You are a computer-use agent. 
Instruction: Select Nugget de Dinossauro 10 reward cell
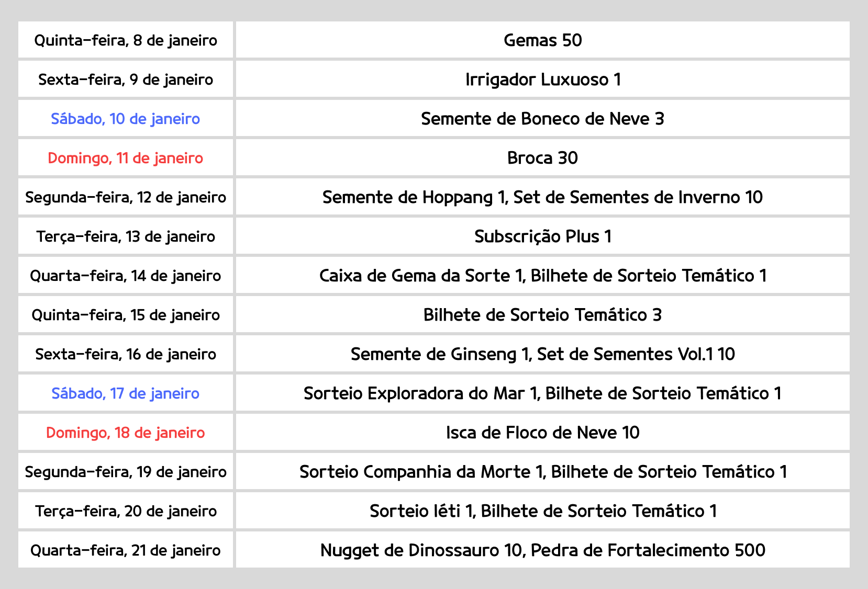[x=542, y=550]
